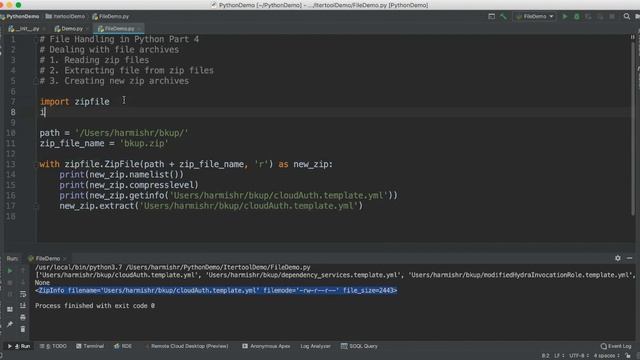The height and width of the screenshot is (360, 640).
Task: Click 'None' output line in console
Action: coord(42,282)
